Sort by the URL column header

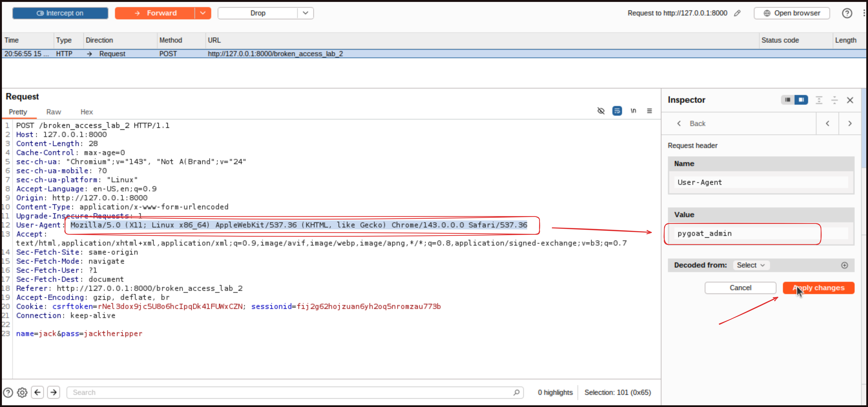point(482,40)
